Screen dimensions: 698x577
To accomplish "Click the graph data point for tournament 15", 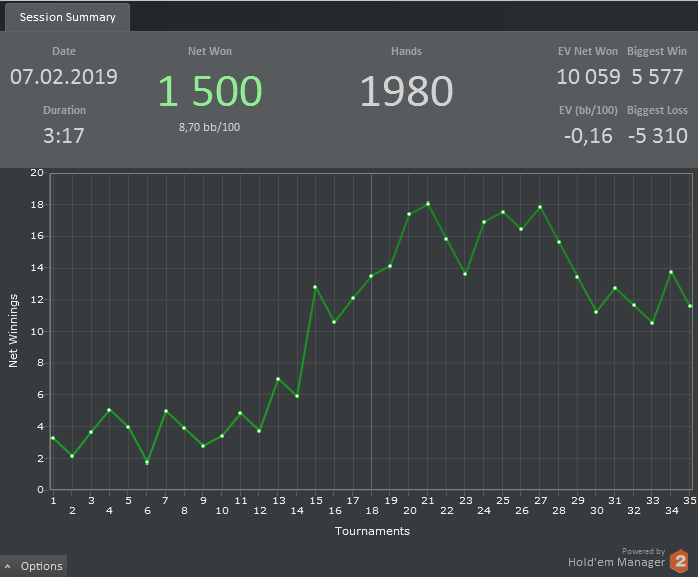I will [315, 287].
